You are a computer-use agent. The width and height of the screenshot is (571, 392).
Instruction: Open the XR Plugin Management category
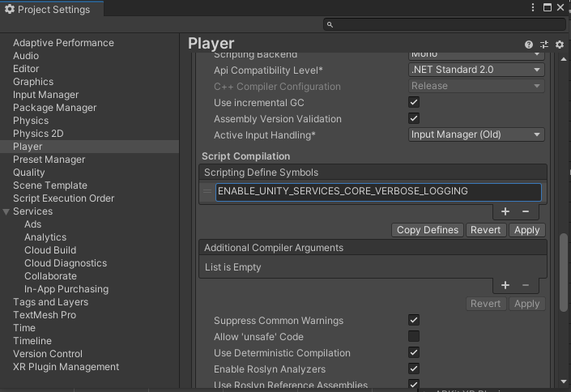[66, 367]
